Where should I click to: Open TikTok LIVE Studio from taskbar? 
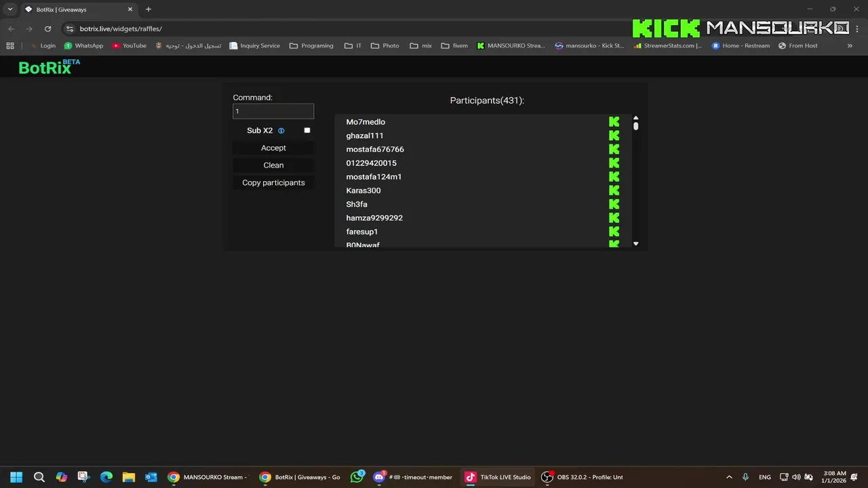point(497,477)
